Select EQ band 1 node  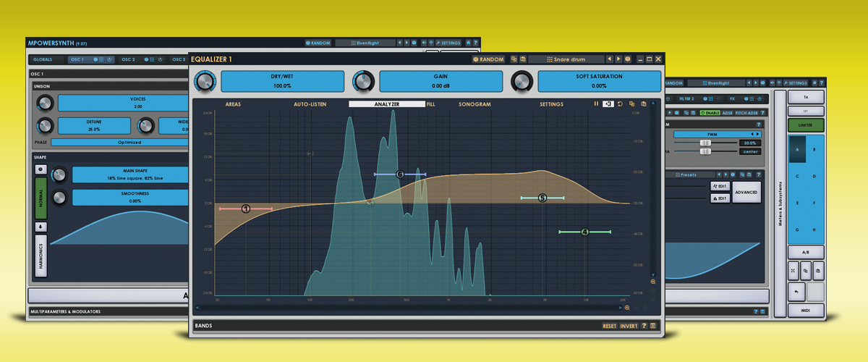click(245, 209)
